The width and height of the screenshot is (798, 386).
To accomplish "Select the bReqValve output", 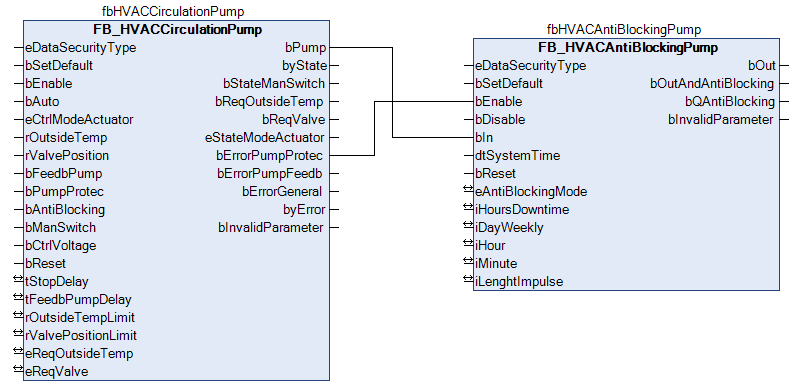I will pyautogui.click(x=293, y=120).
